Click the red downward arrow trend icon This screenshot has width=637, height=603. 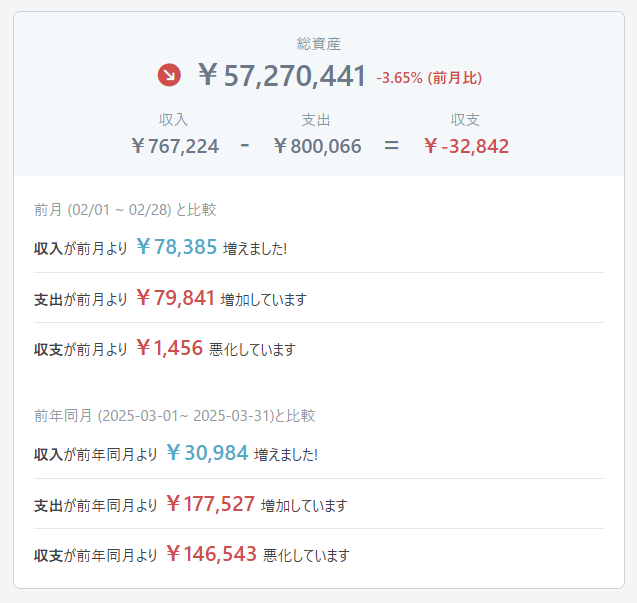[170, 75]
